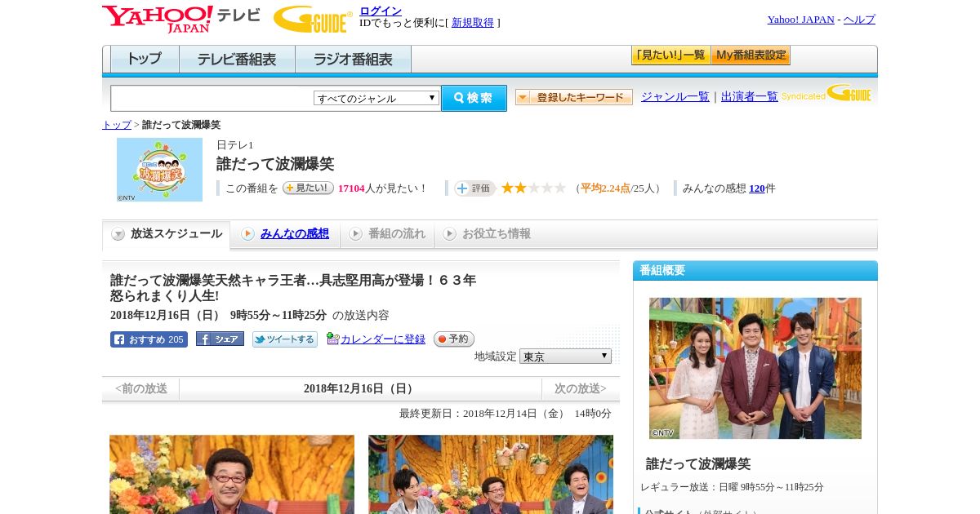This screenshot has width=980, height=514.
Task: Open the テレビ番組表 tab
Action: coord(237,60)
